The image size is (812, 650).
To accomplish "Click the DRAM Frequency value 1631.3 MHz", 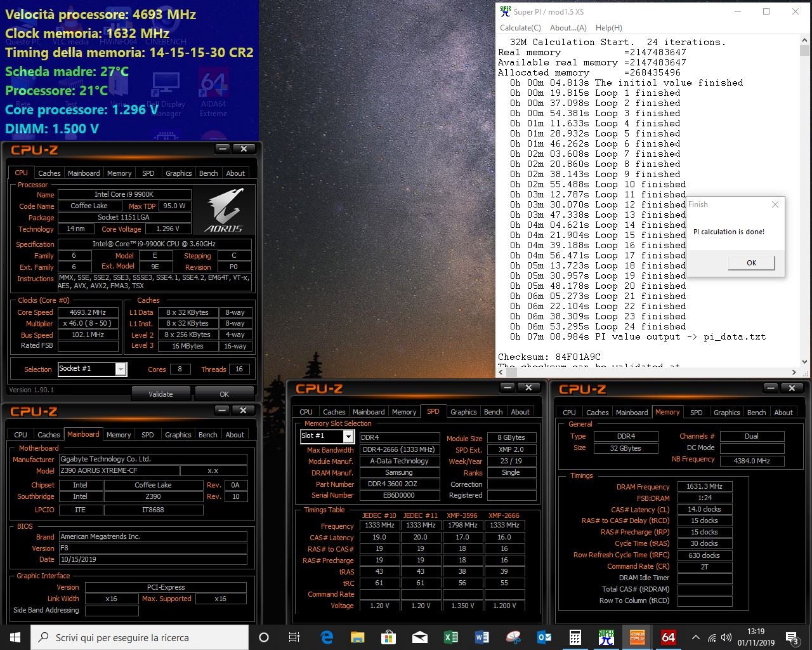I will [704, 487].
